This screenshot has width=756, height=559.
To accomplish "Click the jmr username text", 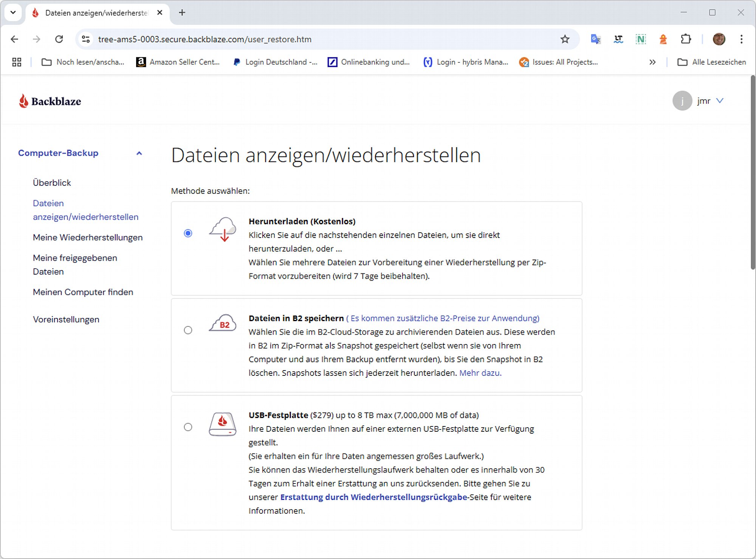I will coord(704,101).
